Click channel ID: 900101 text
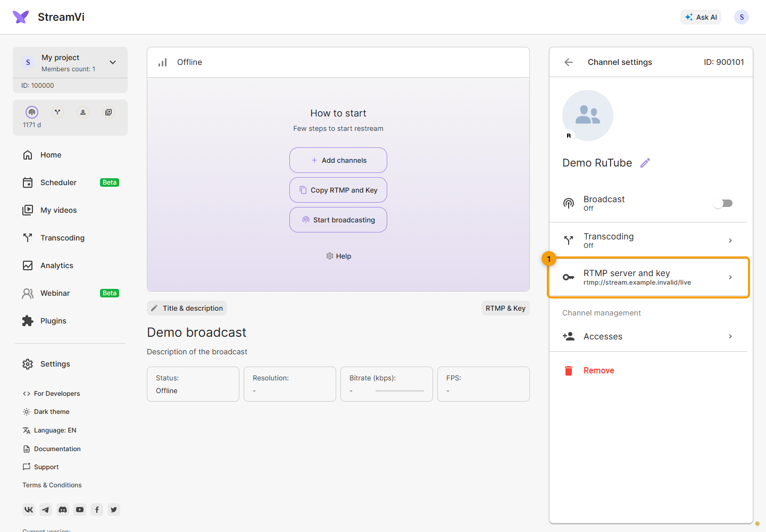This screenshot has height=532, width=766. 724,62
